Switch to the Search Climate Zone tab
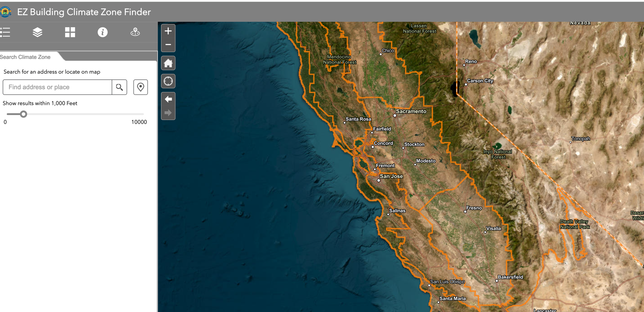This screenshot has width=644, height=312. pos(25,57)
